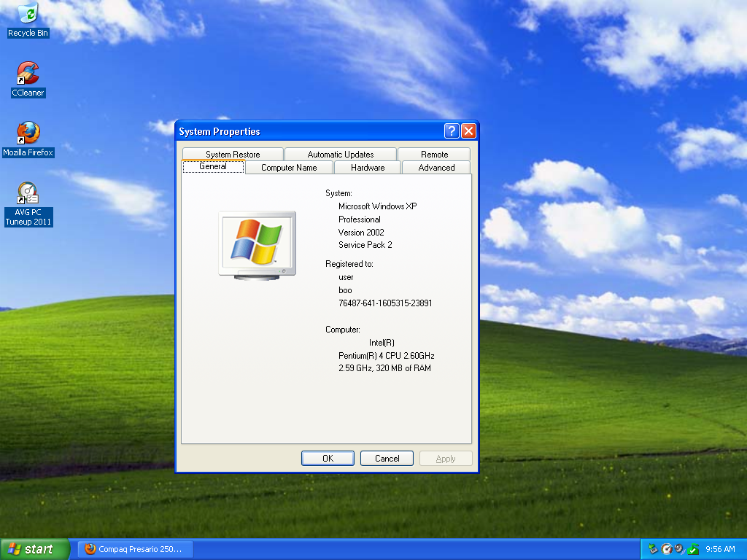Click the registered name 'user'
Screen dimensions: 747x560
[x=346, y=277]
